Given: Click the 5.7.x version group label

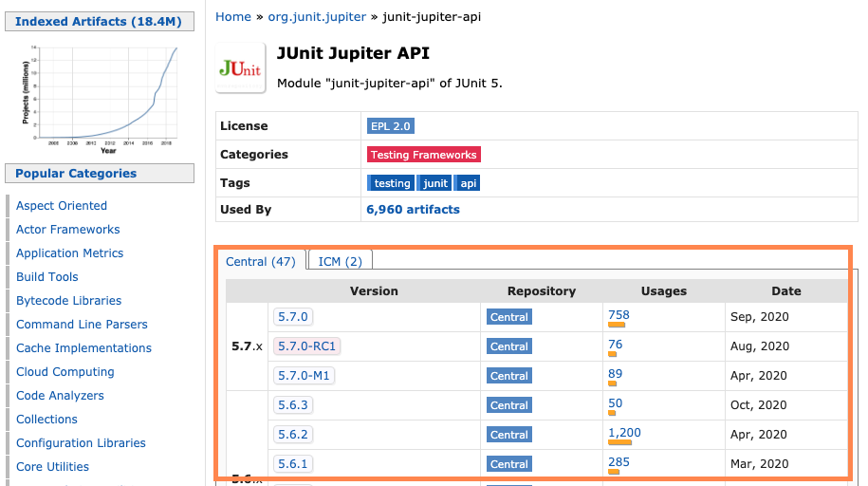Looking at the screenshot, I should point(247,346).
